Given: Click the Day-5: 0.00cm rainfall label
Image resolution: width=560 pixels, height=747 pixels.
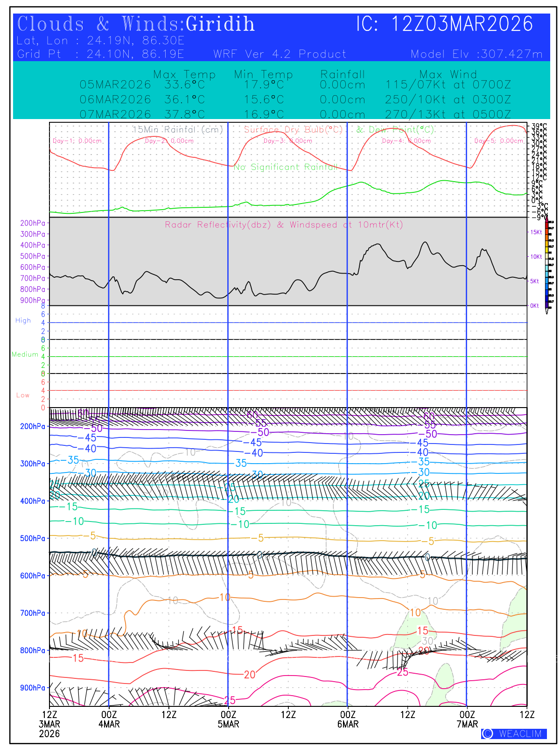Looking at the screenshot, I should 498,141.
